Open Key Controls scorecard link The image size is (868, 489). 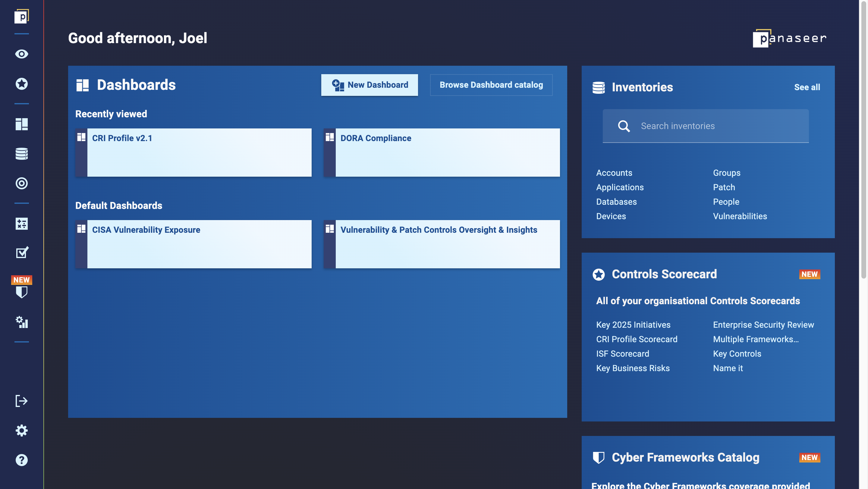click(x=737, y=354)
